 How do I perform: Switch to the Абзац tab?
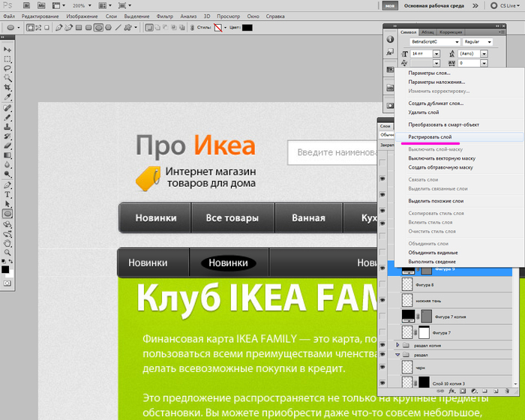tap(427, 32)
